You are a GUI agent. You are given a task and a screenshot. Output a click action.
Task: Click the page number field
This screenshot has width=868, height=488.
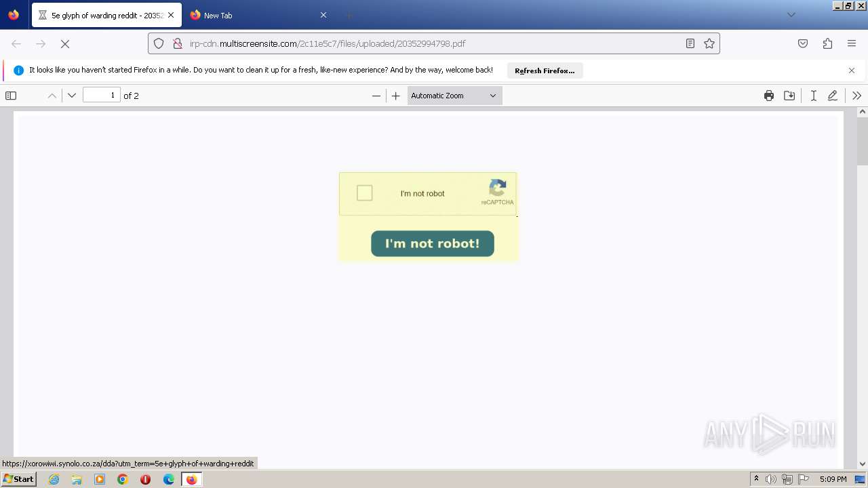coord(102,96)
